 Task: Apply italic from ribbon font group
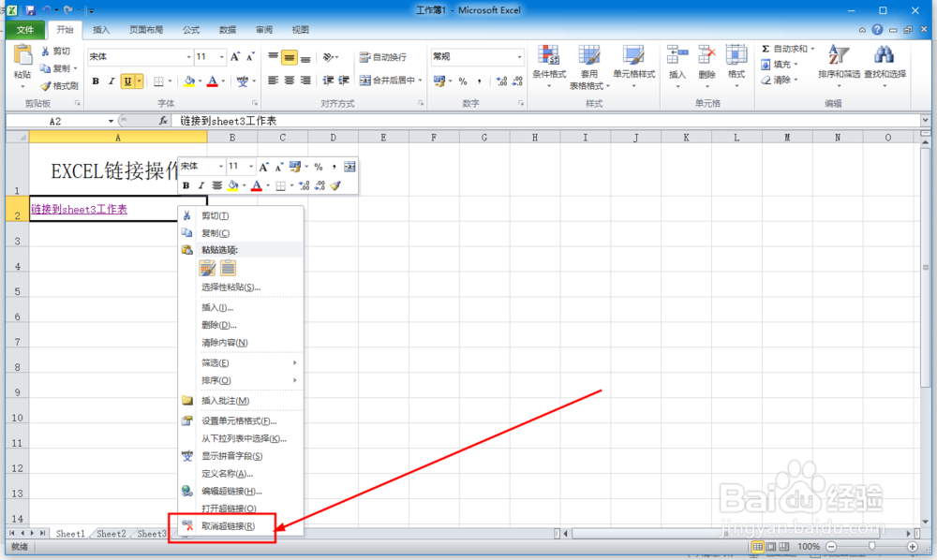(x=112, y=81)
